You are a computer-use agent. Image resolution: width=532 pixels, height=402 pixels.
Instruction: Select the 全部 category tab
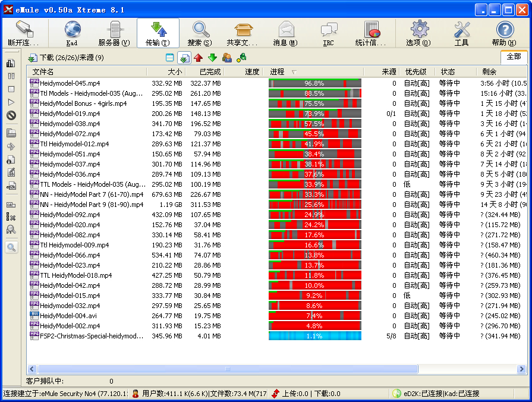tap(514, 56)
